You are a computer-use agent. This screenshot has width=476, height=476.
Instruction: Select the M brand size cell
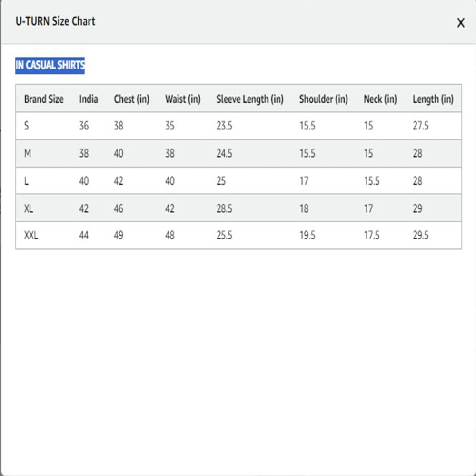click(x=28, y=154)
